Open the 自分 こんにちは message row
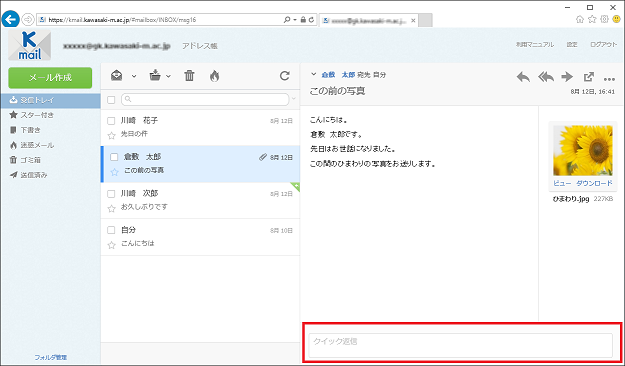The width and height of the screenshot is (625, 366). [200, 237]
